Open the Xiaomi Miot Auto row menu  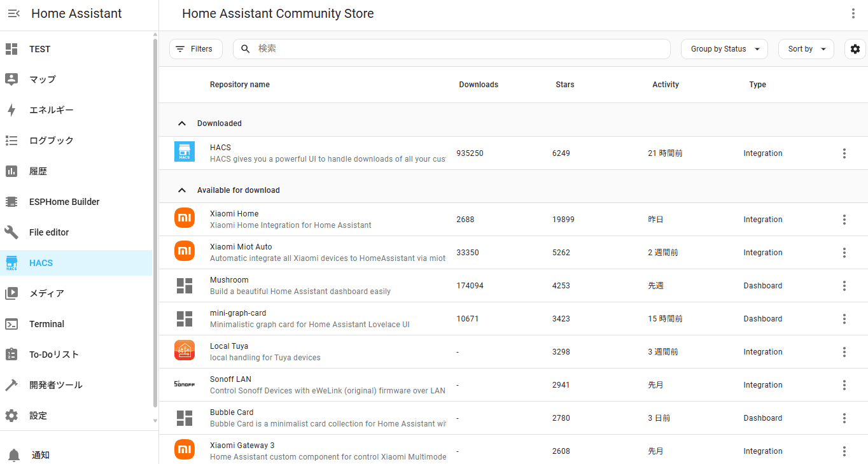(x=844, y=253)
